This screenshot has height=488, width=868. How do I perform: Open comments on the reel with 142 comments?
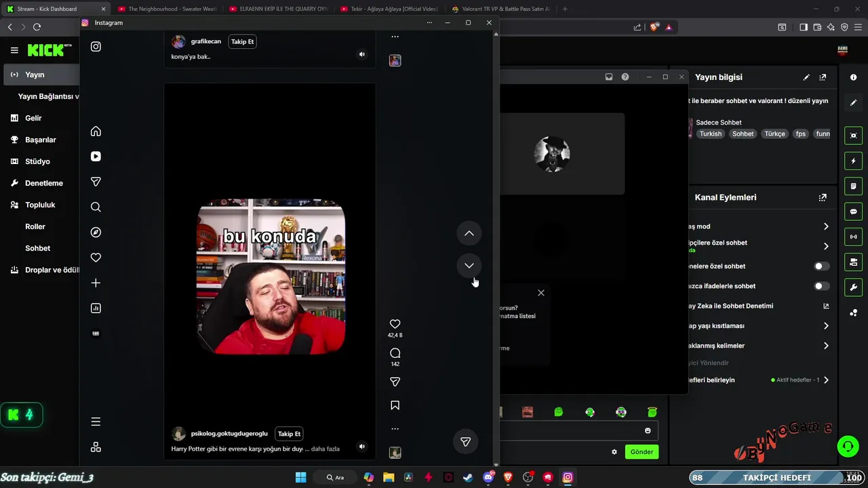pos(395,353)
